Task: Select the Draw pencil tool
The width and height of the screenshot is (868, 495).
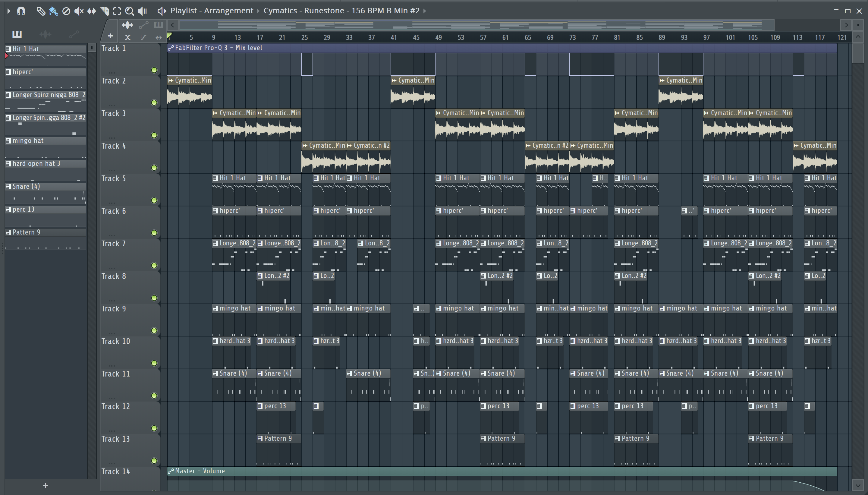Action: point(41,11)
